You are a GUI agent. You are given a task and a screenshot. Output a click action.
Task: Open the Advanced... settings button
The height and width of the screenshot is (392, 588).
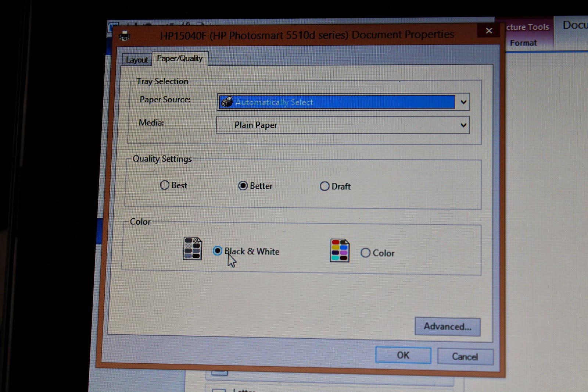coord(448,327)
